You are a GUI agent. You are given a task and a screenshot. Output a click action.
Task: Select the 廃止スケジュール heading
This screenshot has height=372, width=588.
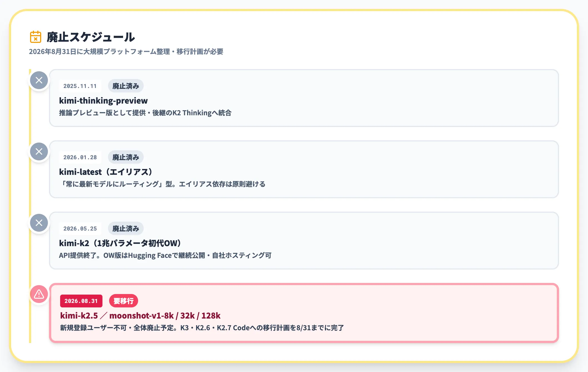91,37
